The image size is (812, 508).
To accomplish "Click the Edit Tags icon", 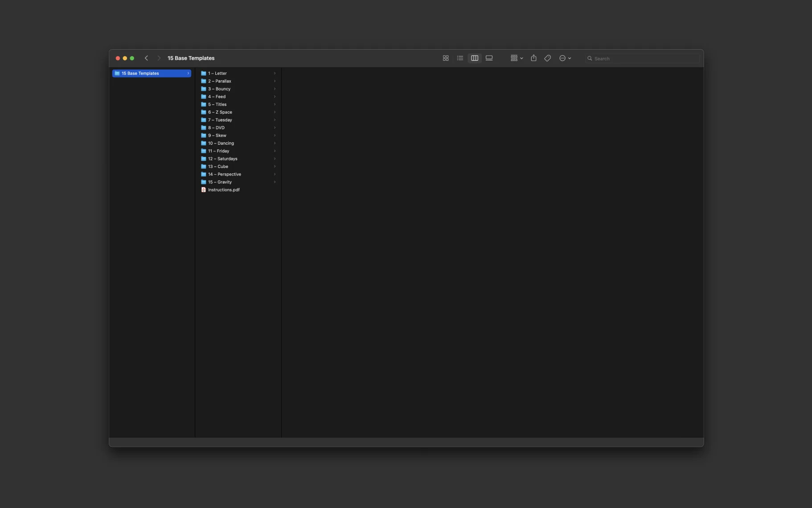I will 548,58.
